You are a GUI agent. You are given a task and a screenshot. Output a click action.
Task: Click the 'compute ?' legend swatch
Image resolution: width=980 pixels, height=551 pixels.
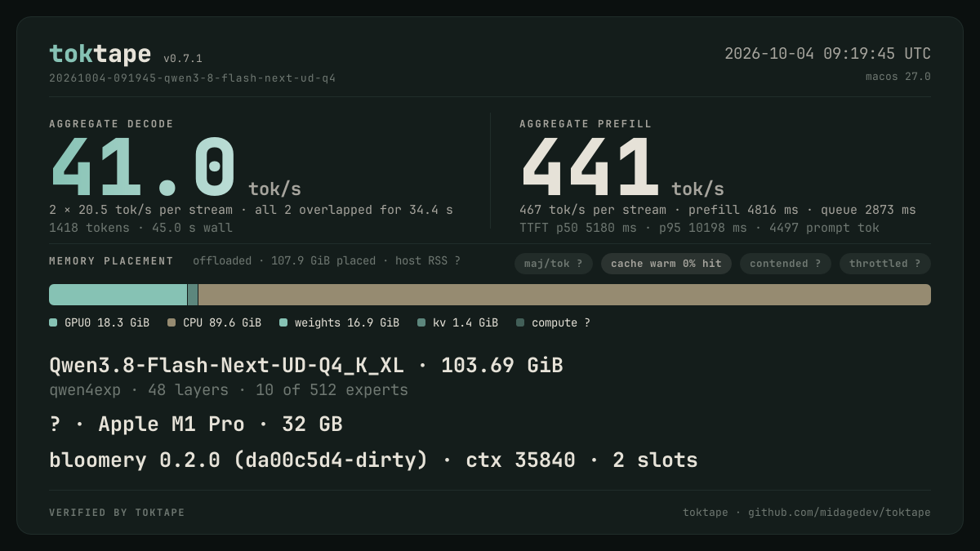(520, 322)
